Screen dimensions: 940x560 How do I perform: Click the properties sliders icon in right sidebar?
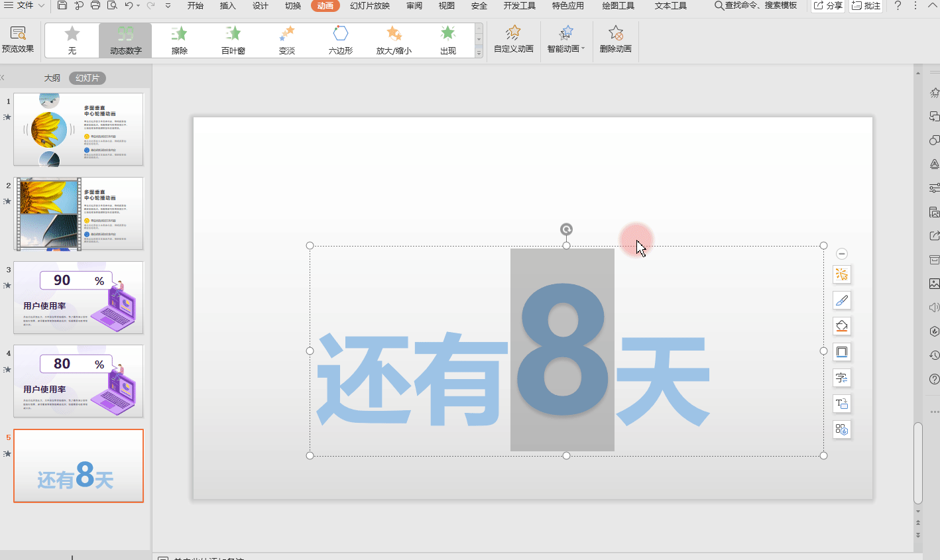(x=934, y=188)
